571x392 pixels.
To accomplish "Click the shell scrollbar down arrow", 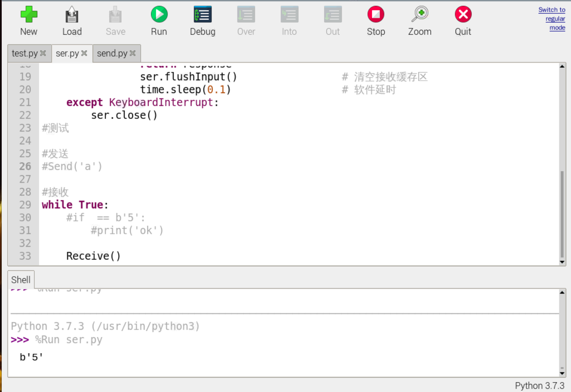I will point(562,373).
